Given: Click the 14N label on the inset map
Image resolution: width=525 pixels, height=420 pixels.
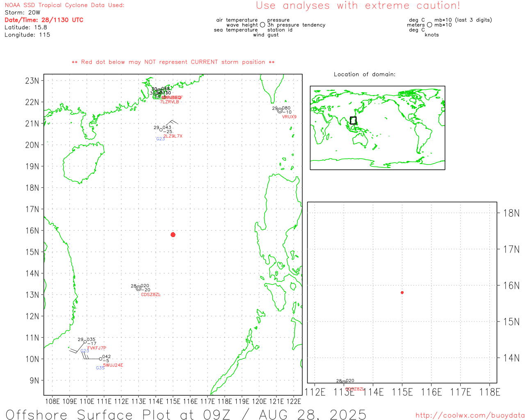Looking at the screenshot, I should point(511,358).
